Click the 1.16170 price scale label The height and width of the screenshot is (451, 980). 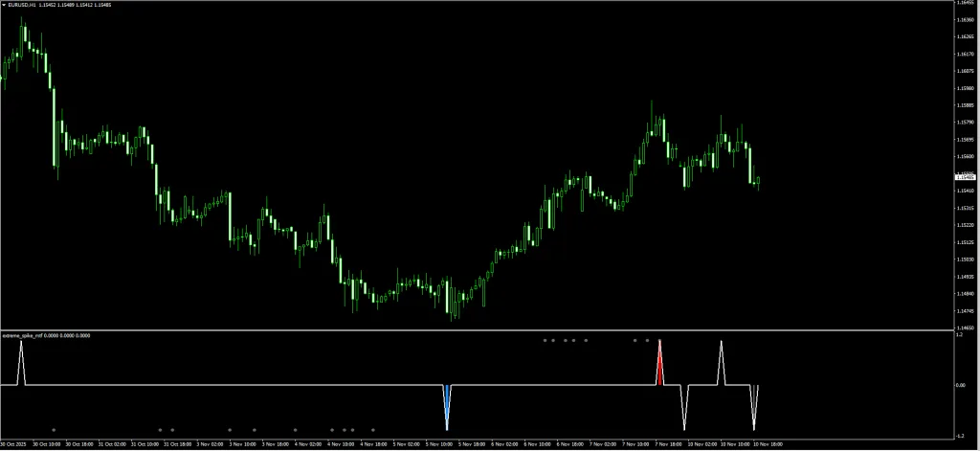(965, 54)
